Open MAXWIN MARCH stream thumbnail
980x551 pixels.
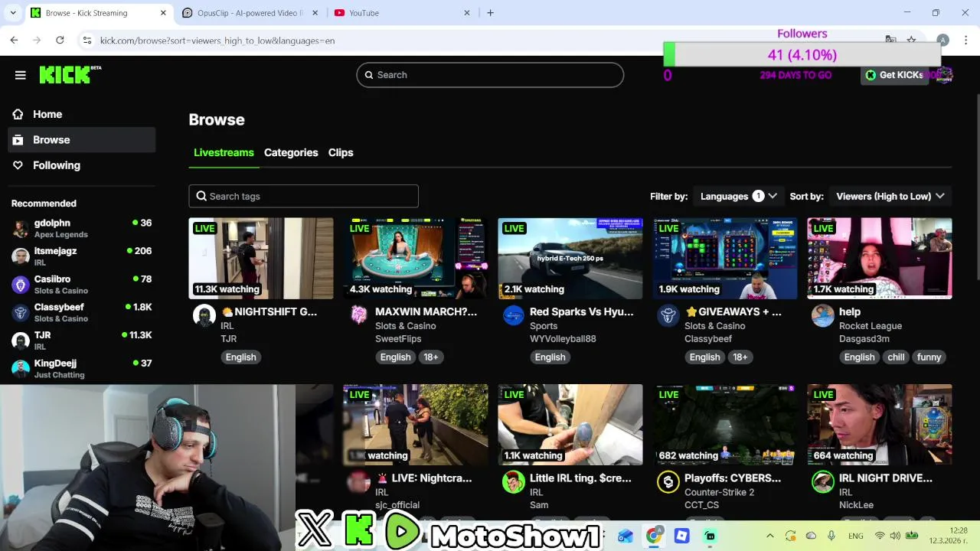point(416,258)
